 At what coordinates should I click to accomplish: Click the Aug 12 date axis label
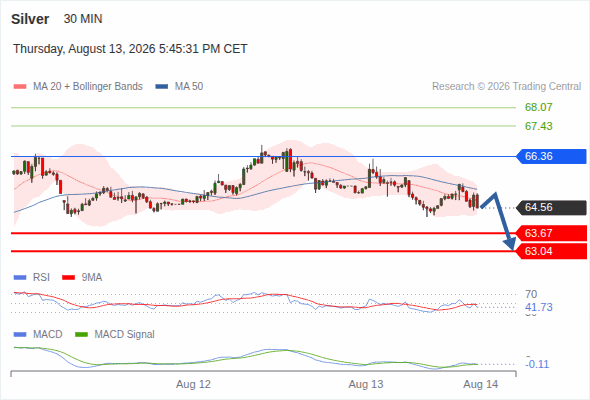click(x=193, y=384)
